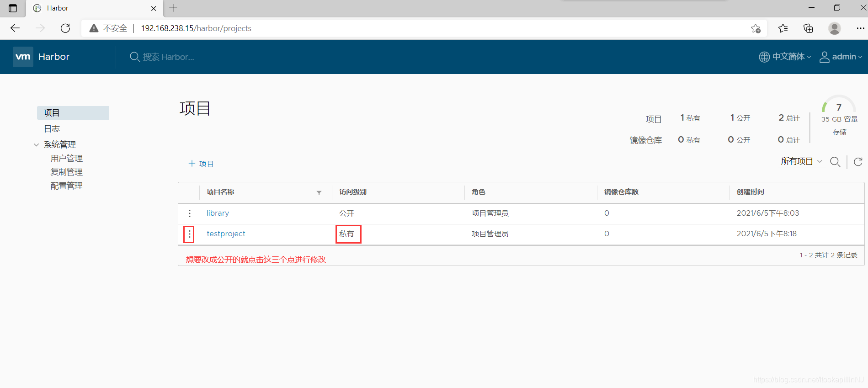Collapse the 系统管理 tree section
The width and height of the screenshot is (868, 388).
pos(36,145)
